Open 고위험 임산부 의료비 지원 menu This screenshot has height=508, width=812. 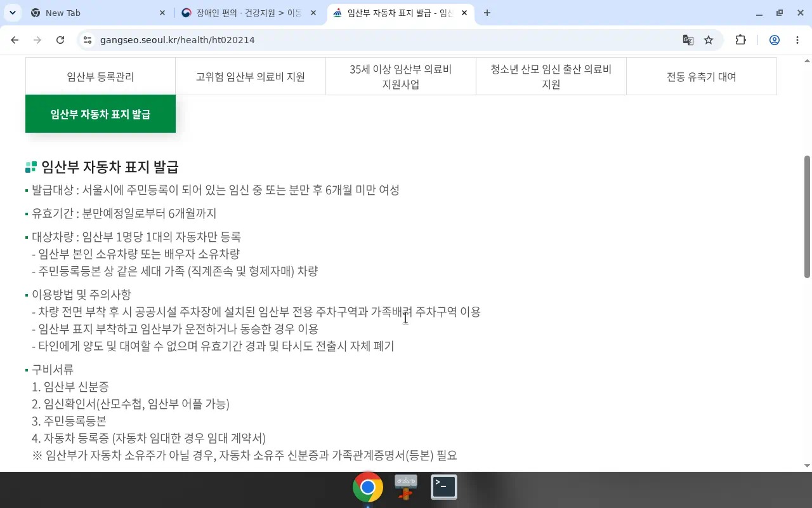pos(251,76)
